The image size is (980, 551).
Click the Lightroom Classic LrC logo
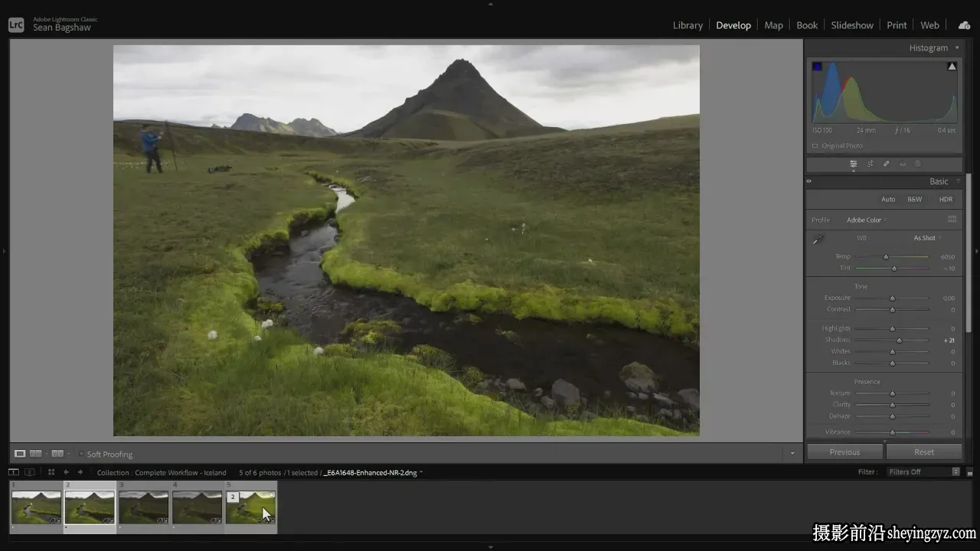[16, 24]
